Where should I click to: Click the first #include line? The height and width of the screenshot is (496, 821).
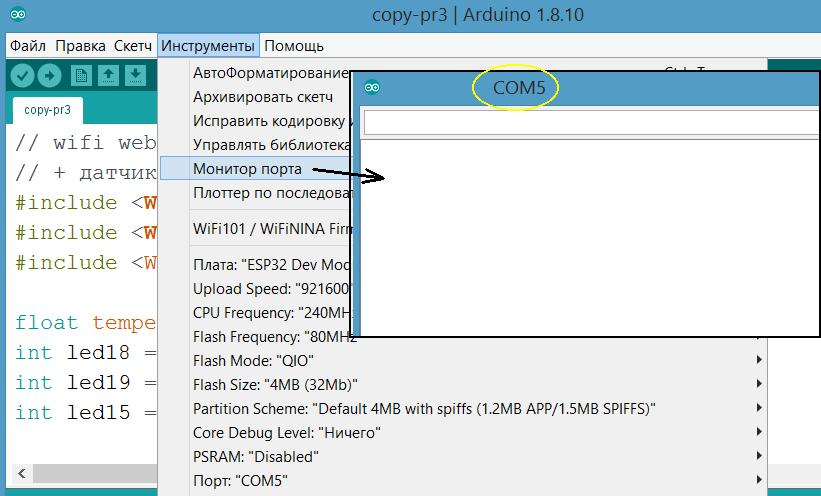[86, 203]
